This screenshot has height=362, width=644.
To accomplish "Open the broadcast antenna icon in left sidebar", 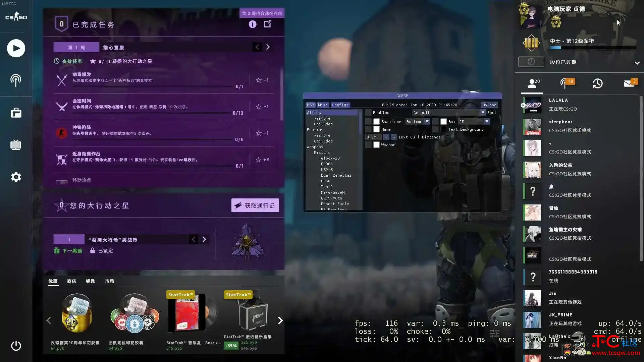I will click(x=16, y=80).
